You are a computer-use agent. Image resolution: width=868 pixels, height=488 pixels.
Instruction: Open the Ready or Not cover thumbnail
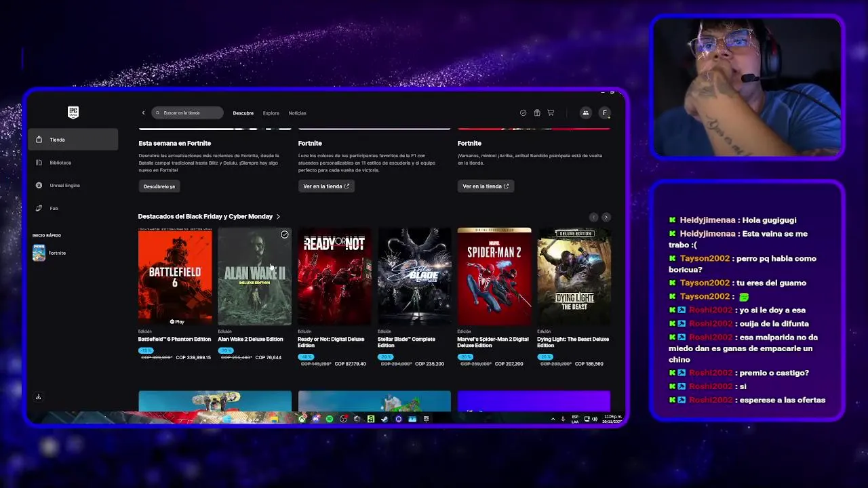pos(334,277)
